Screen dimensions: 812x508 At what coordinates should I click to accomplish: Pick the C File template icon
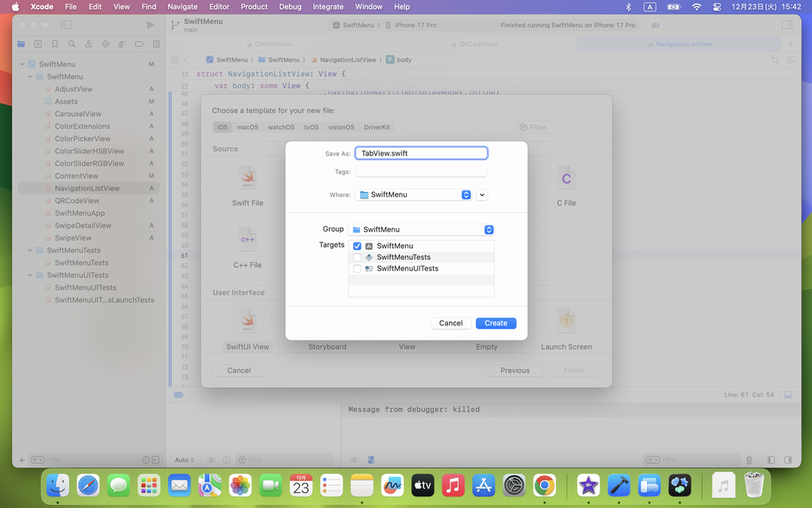[x=565, y=179]
